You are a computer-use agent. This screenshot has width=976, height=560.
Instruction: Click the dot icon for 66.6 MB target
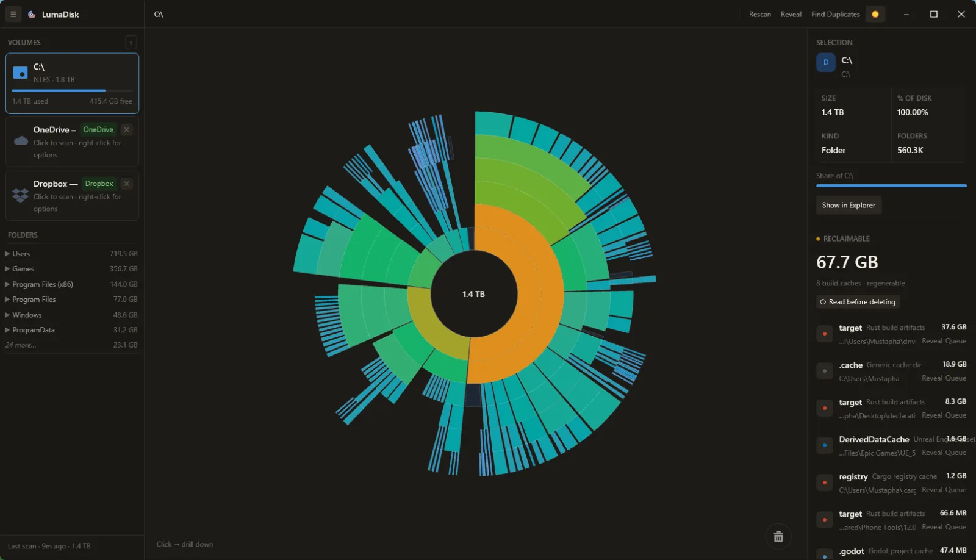pyautogui.click(x=825, y=520)
